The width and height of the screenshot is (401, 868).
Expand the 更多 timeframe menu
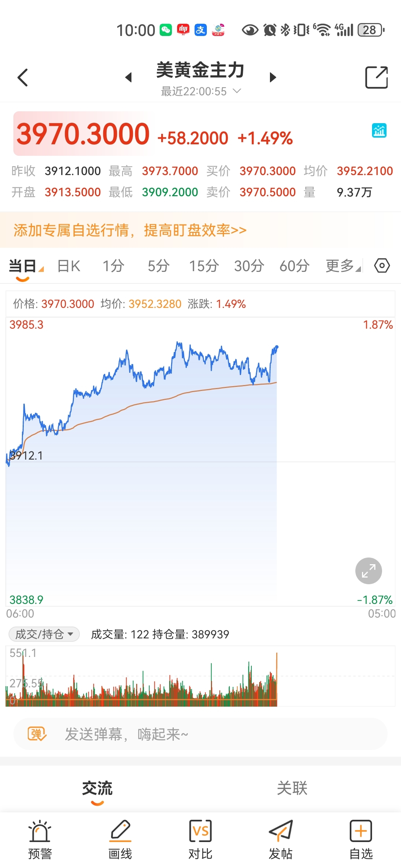point(343,266)
